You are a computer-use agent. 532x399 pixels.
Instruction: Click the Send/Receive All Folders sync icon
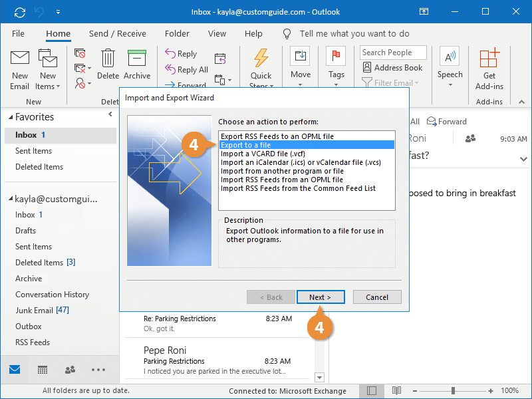pyautogui.click(x=20, y=12)
